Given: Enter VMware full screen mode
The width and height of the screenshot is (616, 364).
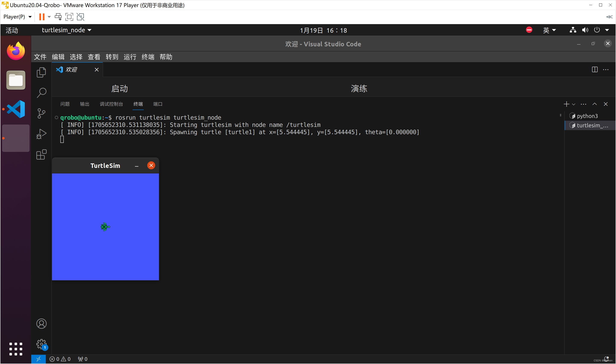Looking at the screenshot, I should (x=69, y=17).
